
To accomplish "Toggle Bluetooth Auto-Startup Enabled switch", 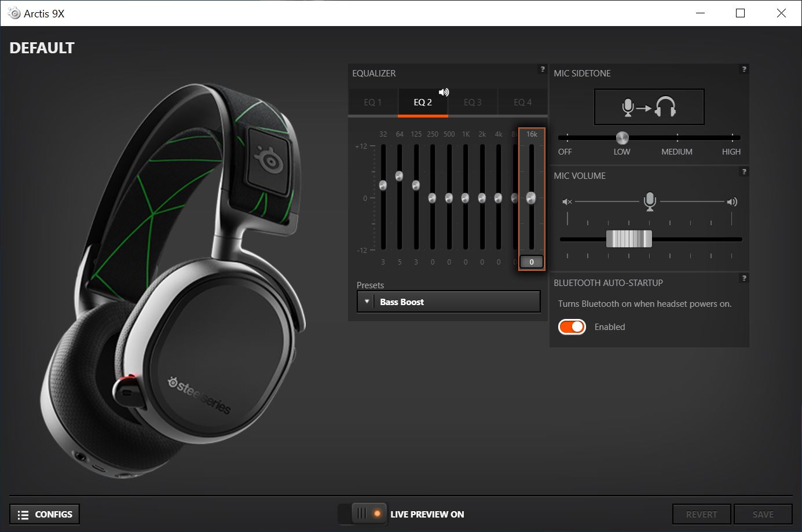I will [x=572, y=326].
